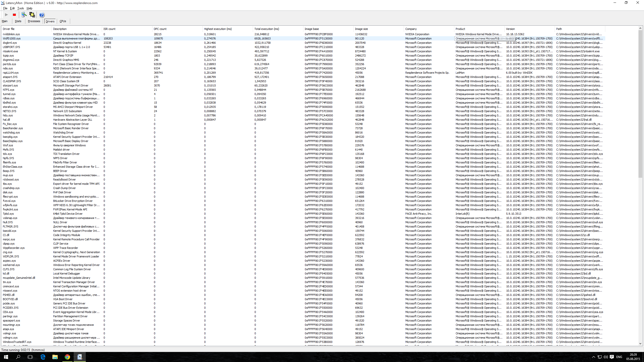Viewport: 644px width, 362px height.
Task: Open help with blue question mark icon
Action: click(x=42, y=15)
